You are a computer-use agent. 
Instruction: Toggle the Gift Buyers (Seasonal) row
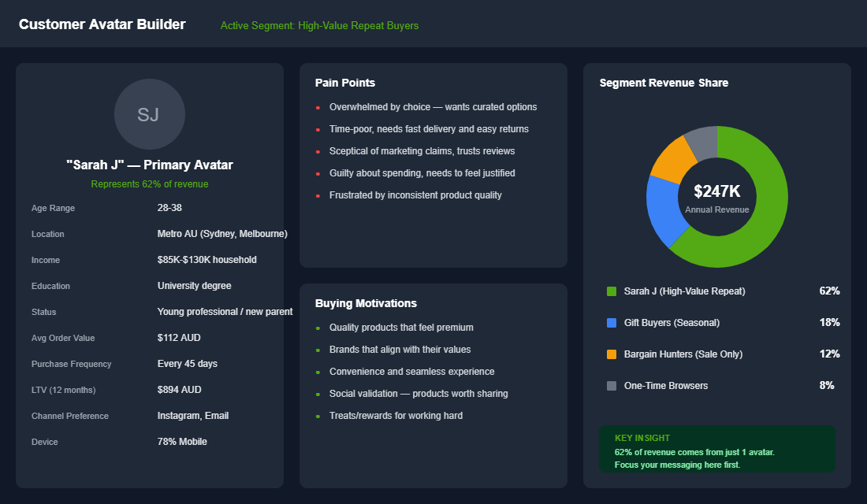click(x=717, y=322)
